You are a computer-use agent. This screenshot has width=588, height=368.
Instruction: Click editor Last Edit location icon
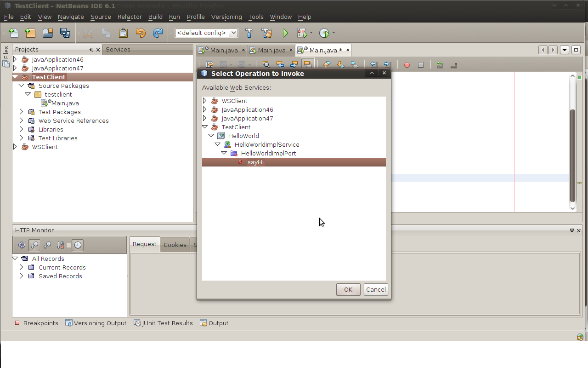pos(209,65)
